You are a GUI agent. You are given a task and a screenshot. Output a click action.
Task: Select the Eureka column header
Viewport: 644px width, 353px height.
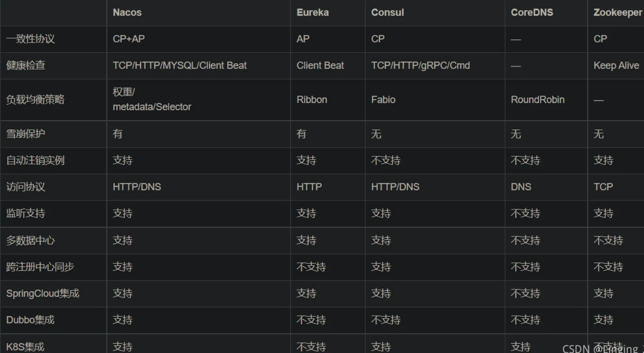point(312,12)
